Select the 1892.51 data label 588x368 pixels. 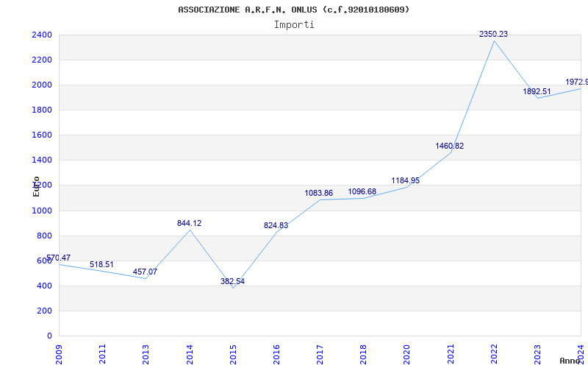(537, 91)
